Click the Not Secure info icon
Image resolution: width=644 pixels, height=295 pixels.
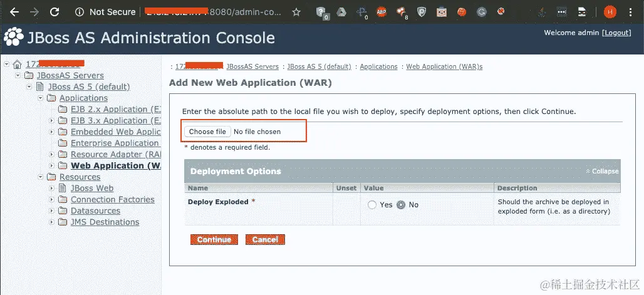tap(80, 12)
